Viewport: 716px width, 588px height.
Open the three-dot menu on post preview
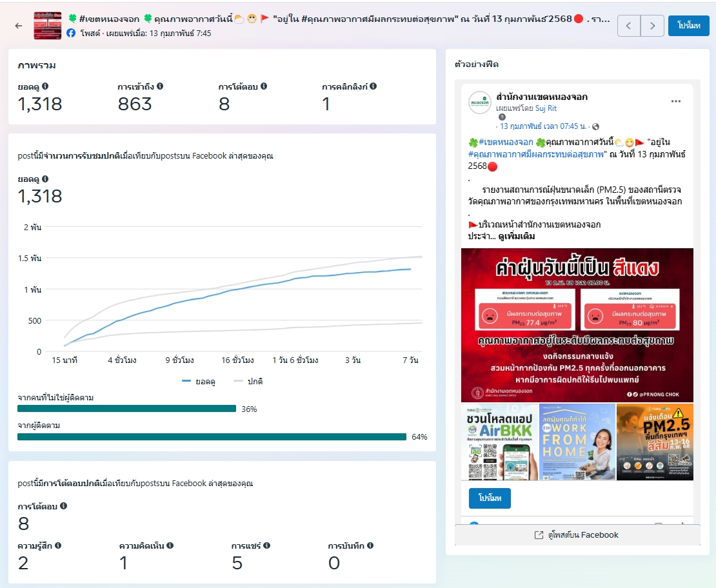click(x=676, y=101)
